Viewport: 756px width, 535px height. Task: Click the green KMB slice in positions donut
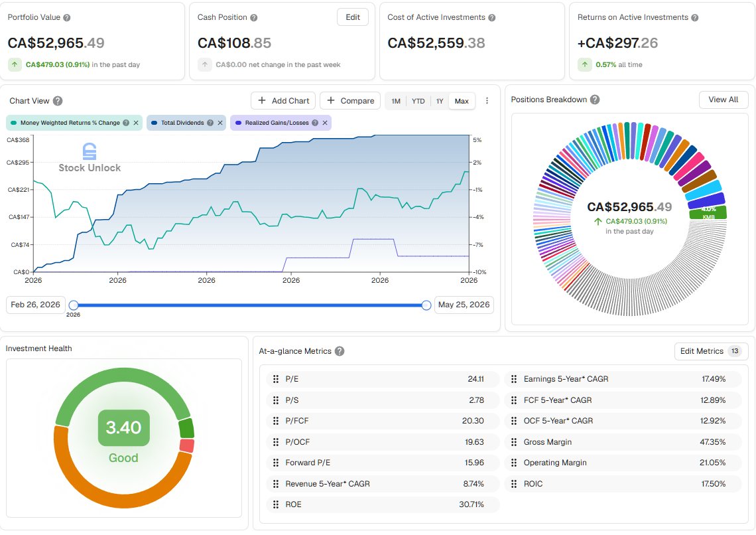[x=708, y=213]
